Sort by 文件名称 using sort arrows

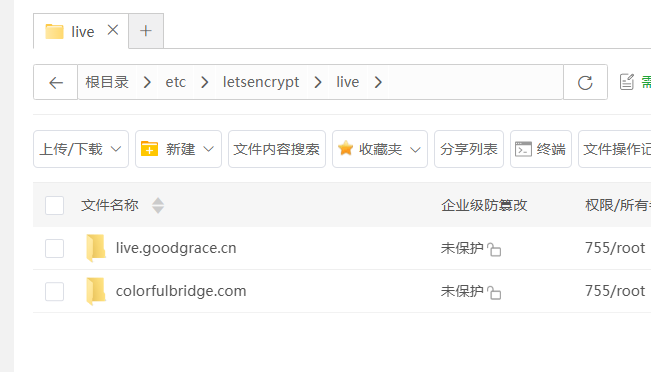(158, 205)
